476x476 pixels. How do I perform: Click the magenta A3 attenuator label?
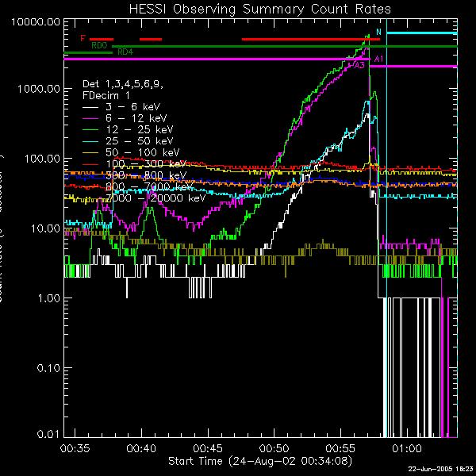point(359,65)
